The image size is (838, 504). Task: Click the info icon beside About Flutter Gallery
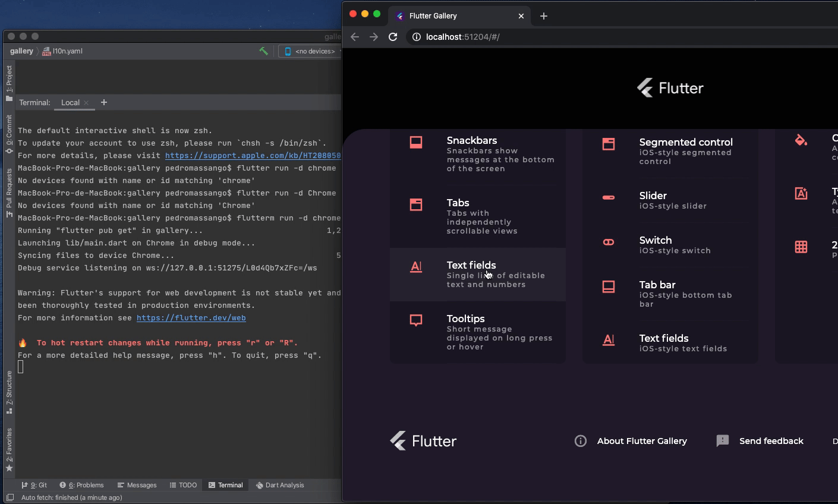tap(581, 441)
